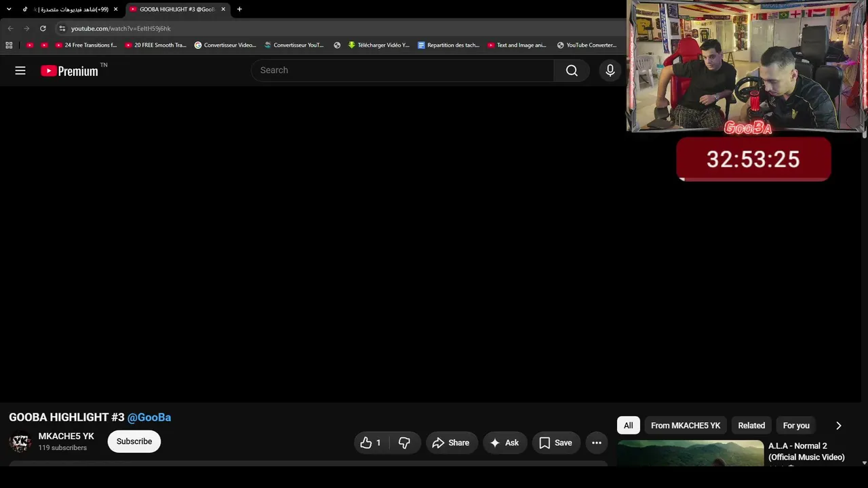
Task: Open the first red YouTube icon bookmark
Action: point(30,45)
